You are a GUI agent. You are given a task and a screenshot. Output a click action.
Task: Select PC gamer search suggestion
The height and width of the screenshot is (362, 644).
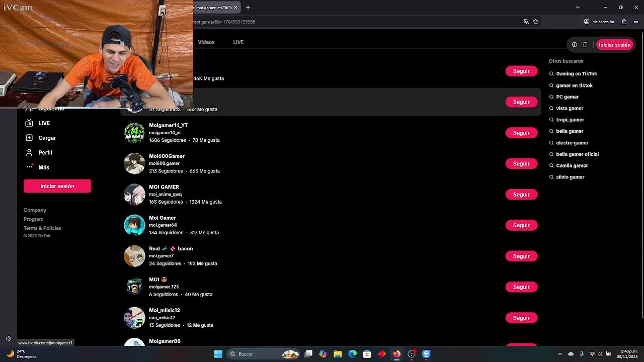click(x=567, y=97)
